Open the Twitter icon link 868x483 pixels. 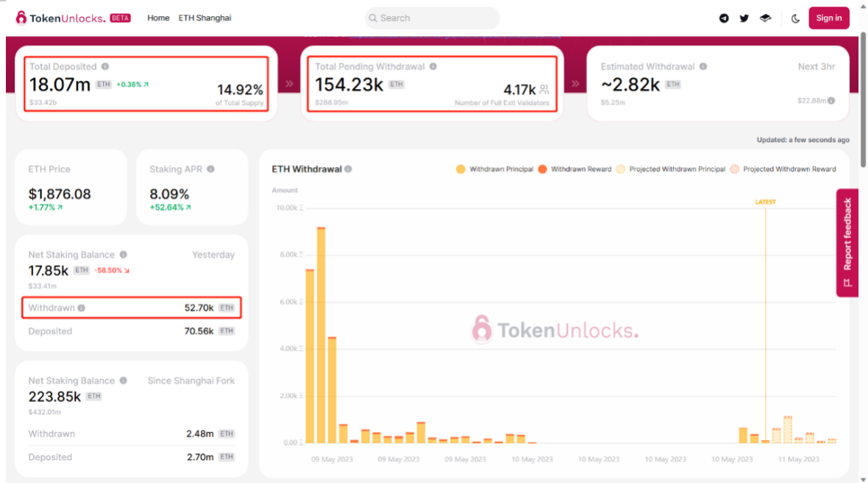coord(744,18)
